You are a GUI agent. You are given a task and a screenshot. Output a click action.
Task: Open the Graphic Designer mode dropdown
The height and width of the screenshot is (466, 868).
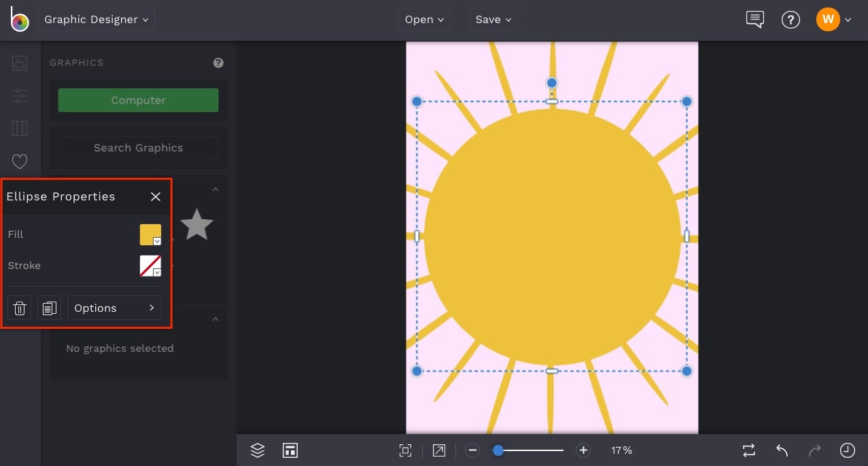[x=96, y=19]
